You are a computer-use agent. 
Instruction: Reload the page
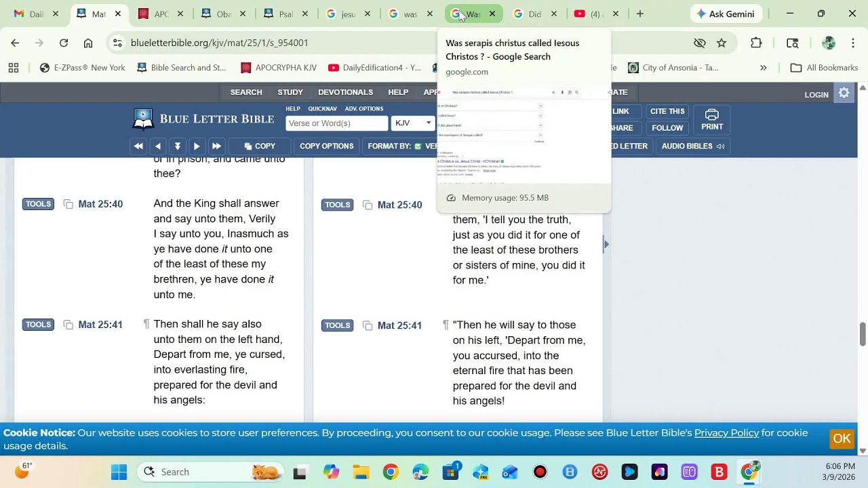click(x=64, y=43)
